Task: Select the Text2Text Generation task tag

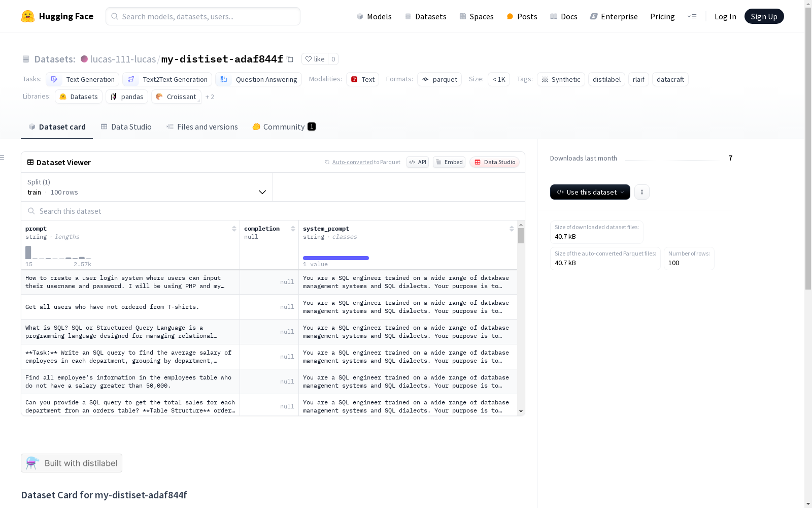Action: [167, 79]
